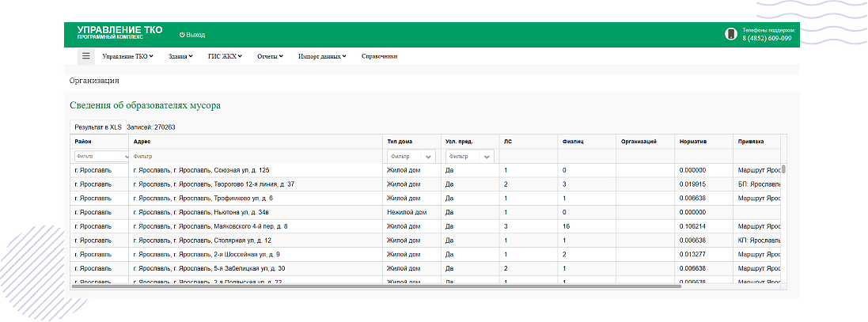Sort by the Физлиц column header
This screenshot has width=868, height=322.
point(586,142)
